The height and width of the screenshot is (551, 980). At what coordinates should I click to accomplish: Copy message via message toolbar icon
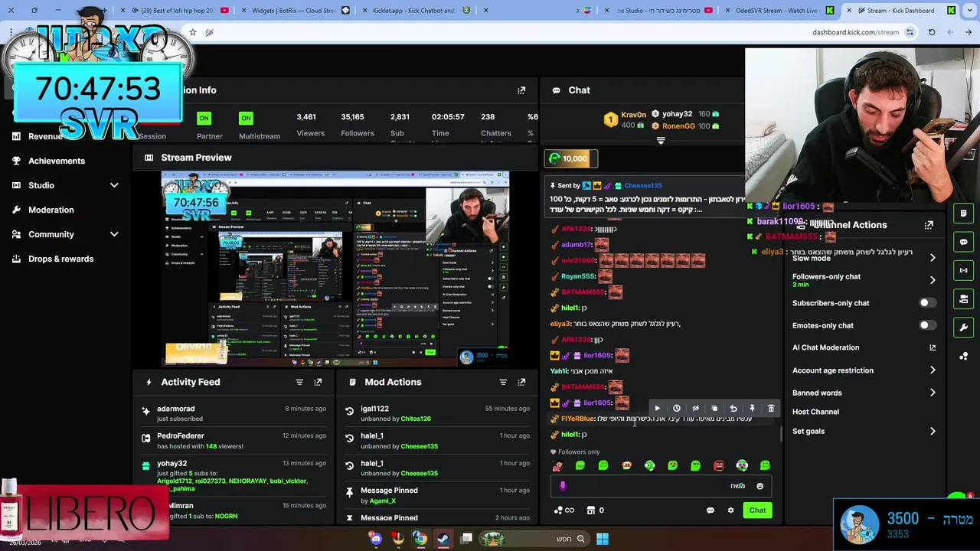pos(714,409)
